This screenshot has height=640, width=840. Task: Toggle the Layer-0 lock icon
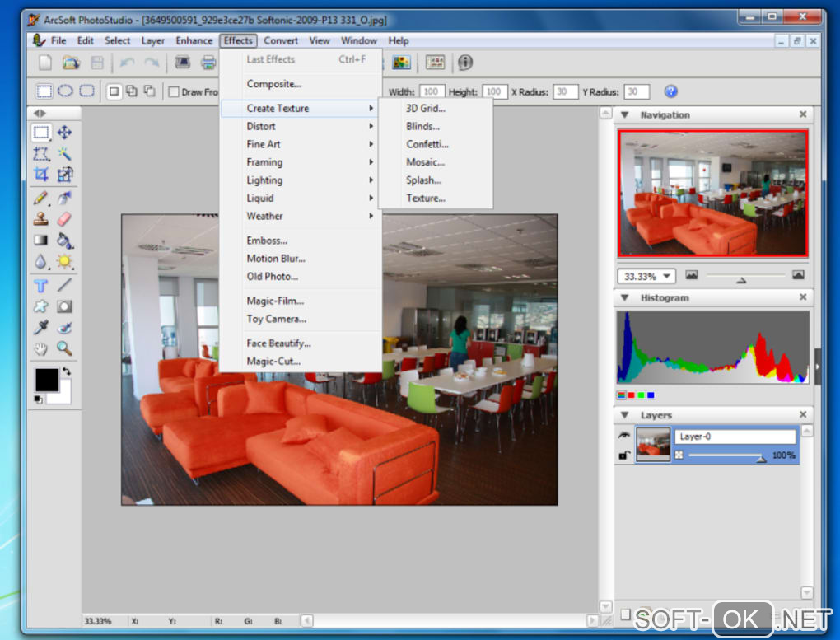pyautogui.click(x=623, y=455)
